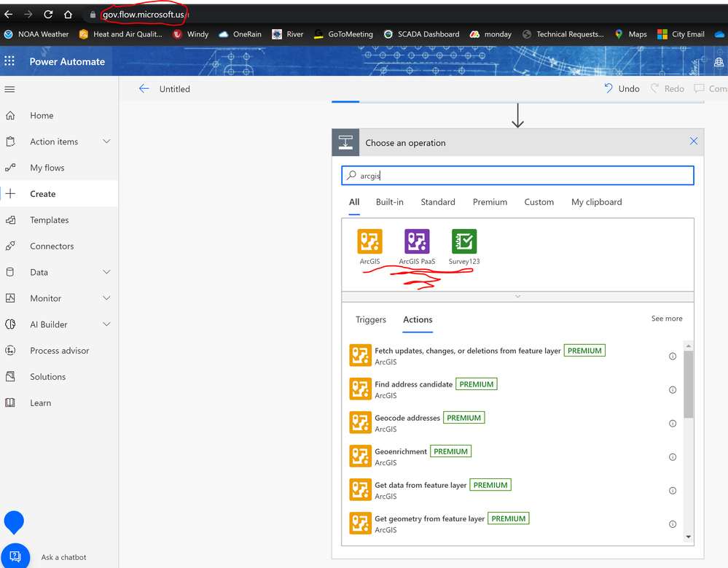
Task: Switch to the Standard tab
Action: (438, 202)
